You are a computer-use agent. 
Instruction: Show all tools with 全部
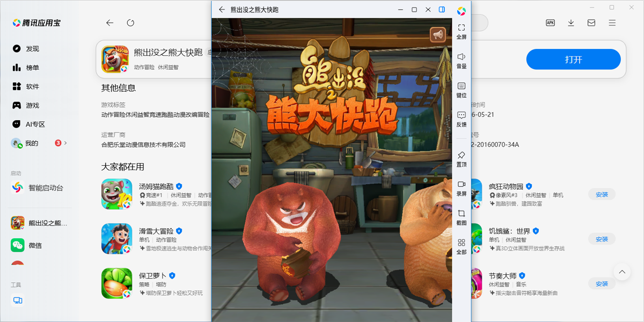[x=462, y=246]
